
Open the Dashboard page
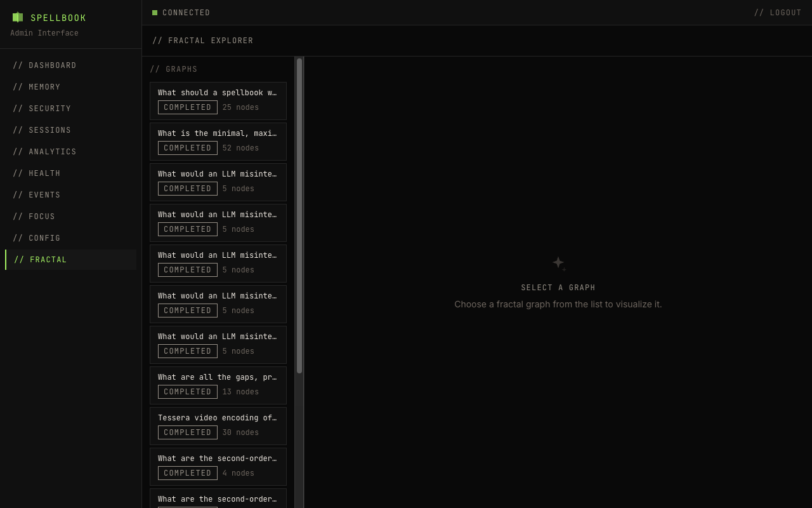pos(44,65)
